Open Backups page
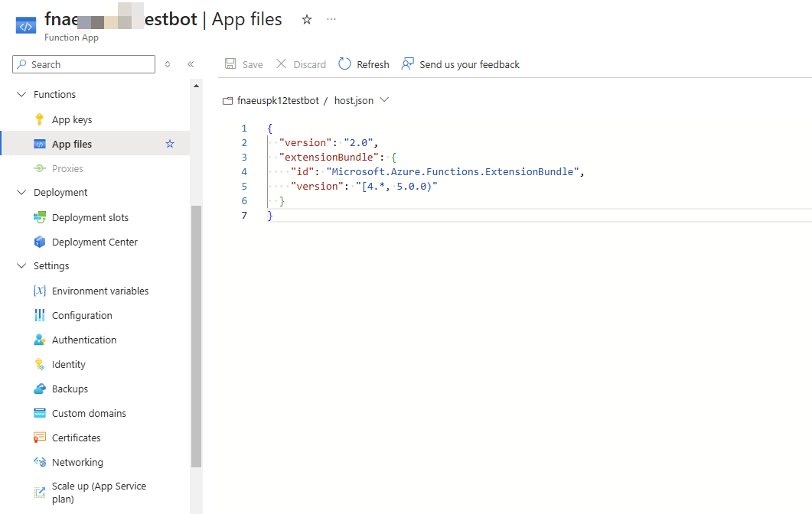Screen dimensions: 812x514 [x=70, y=389]
